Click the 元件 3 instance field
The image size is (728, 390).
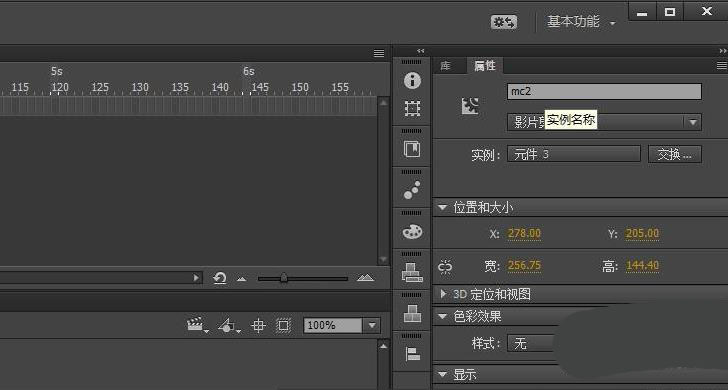point(573,154)
